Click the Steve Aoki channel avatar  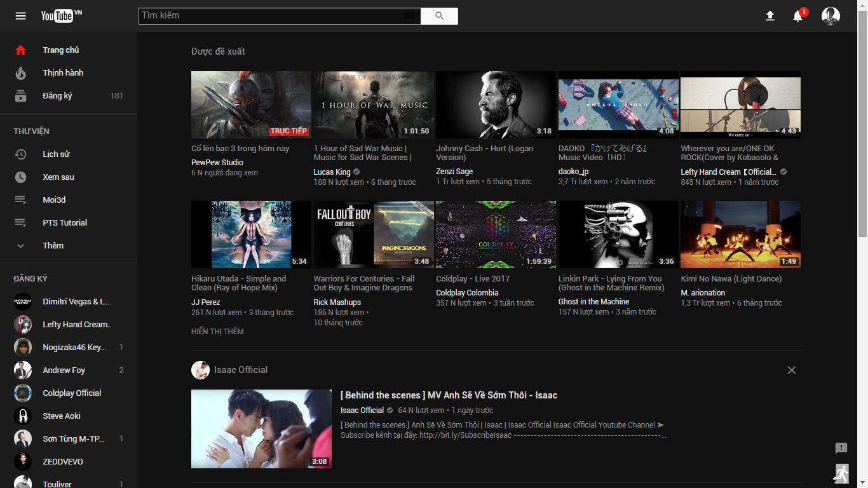tap(23, 416)
